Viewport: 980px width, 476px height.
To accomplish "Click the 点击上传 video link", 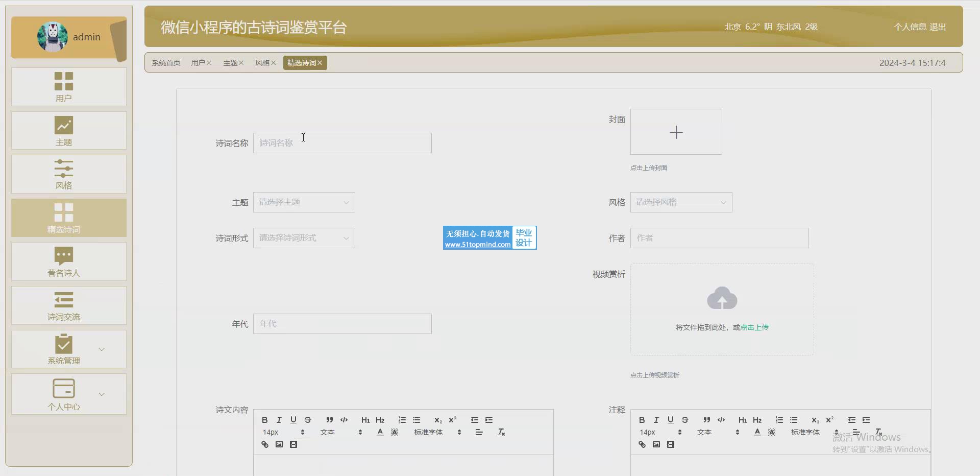I will coord(754,327).
